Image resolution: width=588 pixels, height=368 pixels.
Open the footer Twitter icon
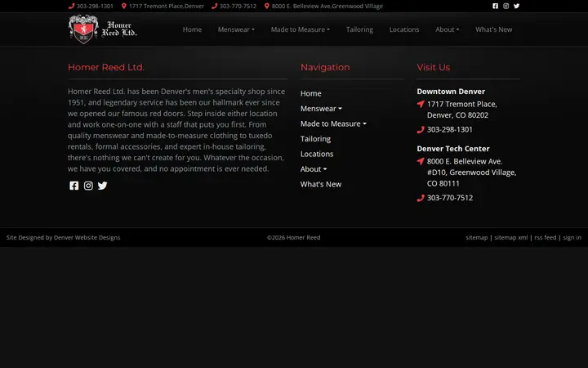(102, 186)
